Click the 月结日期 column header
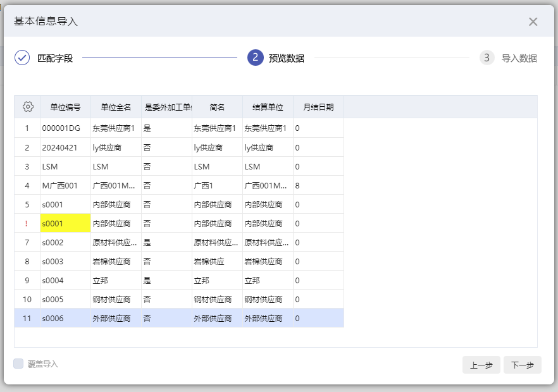 (x=318, y=107)
